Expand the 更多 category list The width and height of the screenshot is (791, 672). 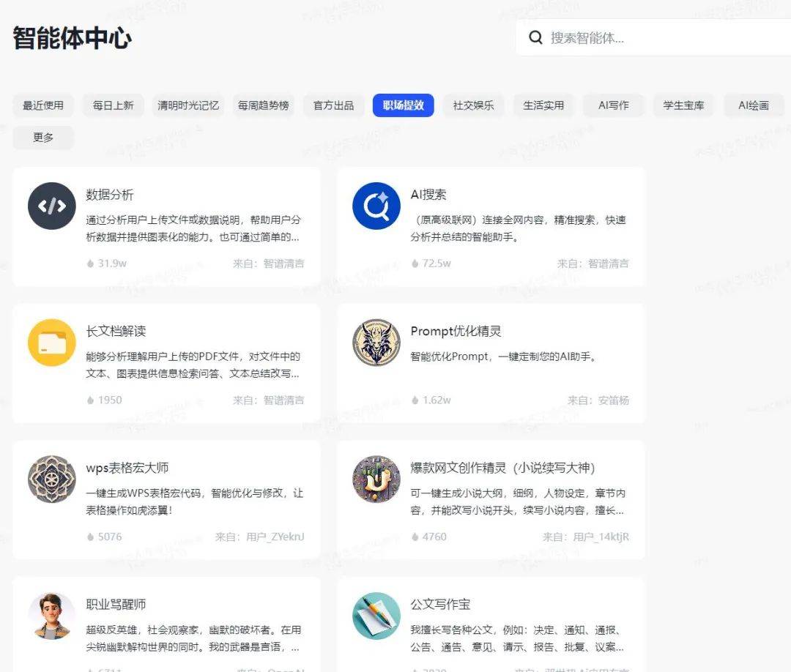tap(42, 138)
